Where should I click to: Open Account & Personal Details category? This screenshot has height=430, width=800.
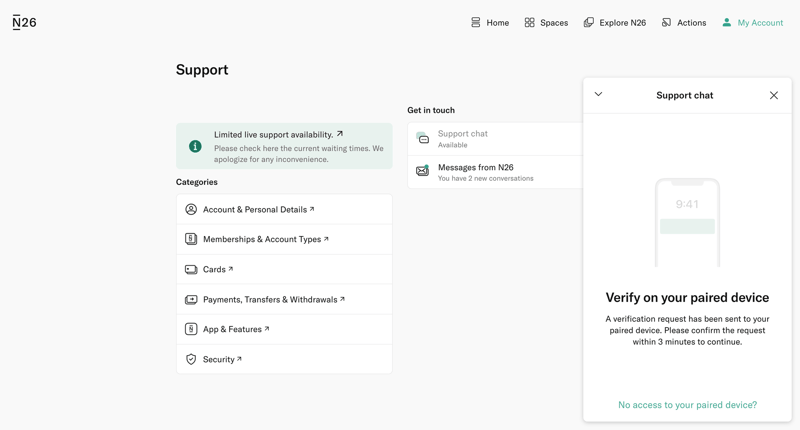pos(284,209)
